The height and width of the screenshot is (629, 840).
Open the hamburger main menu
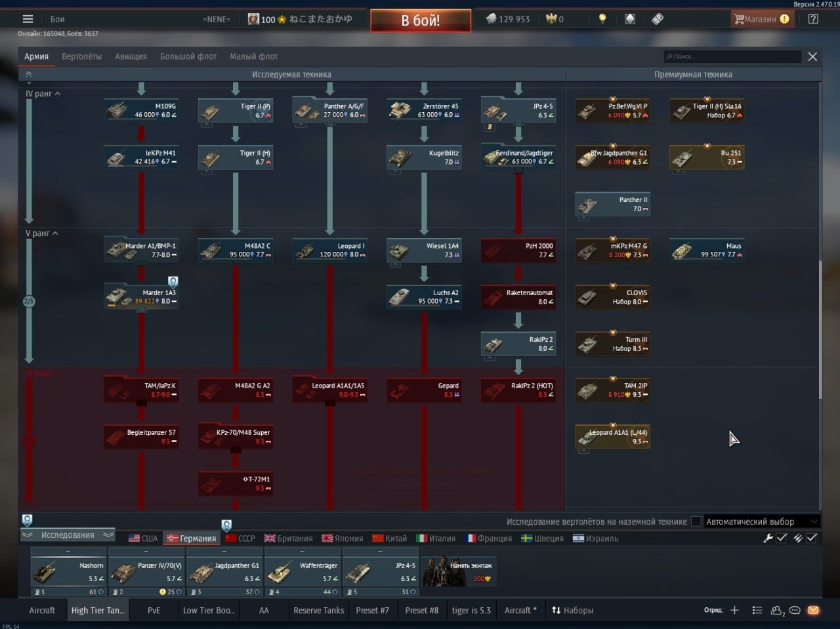[x=28, y=19]
